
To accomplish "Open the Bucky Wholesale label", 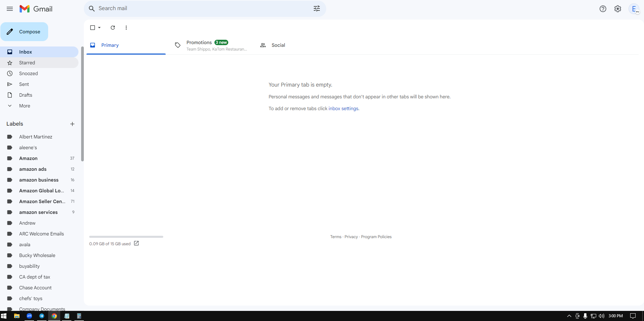I will [39, 255].
